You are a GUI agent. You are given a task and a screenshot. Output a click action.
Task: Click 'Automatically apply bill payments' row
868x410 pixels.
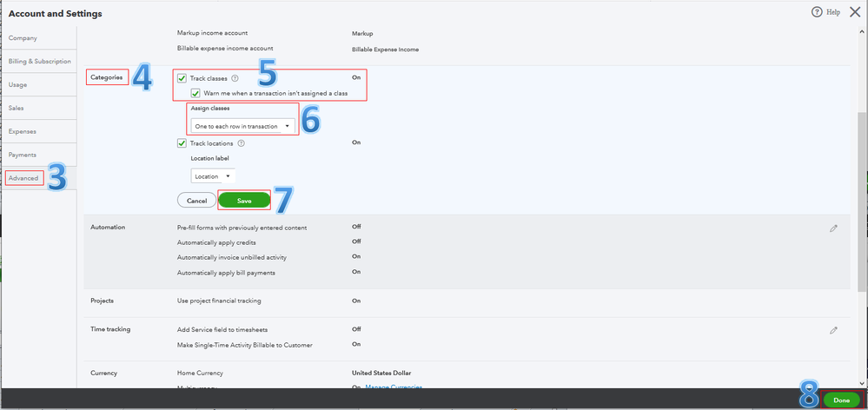tap(226, 273)
